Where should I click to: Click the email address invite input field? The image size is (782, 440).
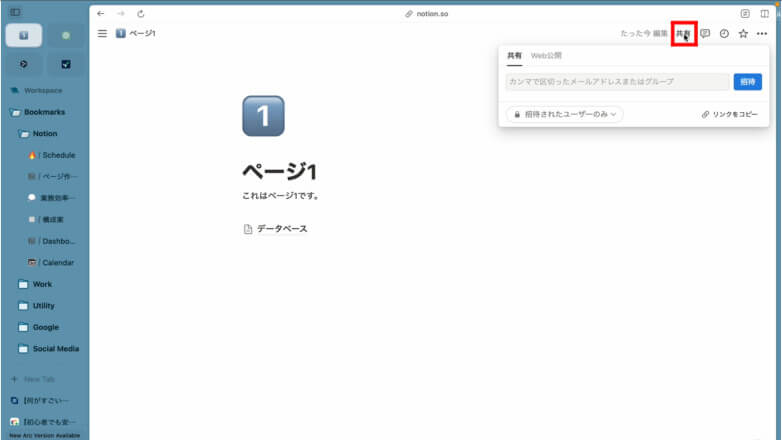617,82
